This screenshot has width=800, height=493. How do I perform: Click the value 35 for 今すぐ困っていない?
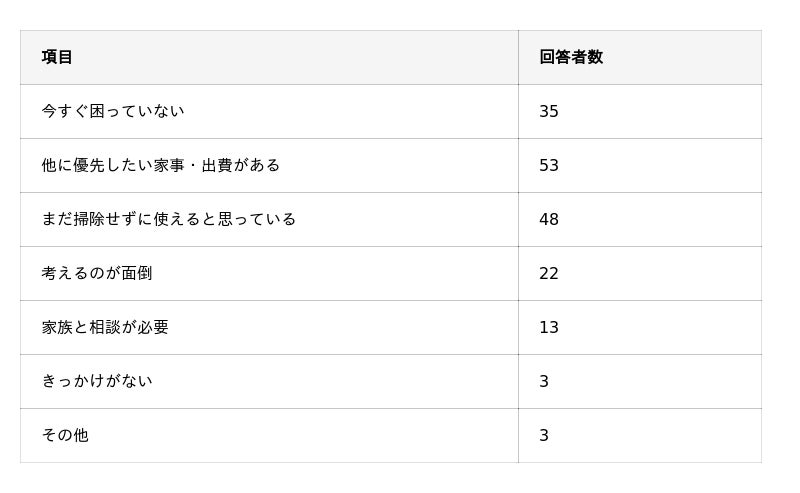549,111
